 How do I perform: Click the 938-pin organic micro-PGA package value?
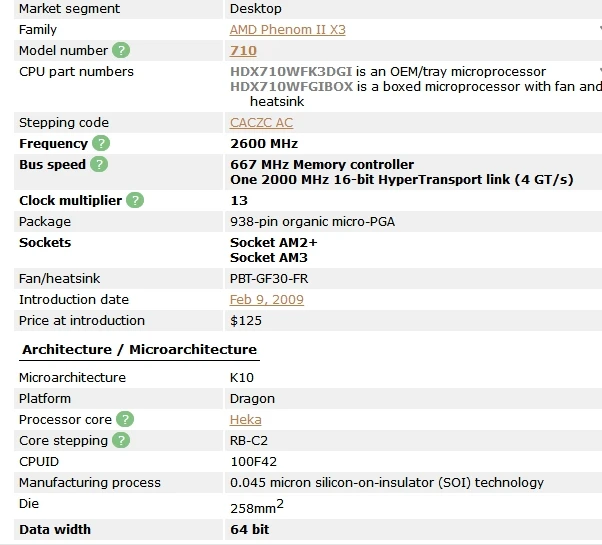coord(312,222)
